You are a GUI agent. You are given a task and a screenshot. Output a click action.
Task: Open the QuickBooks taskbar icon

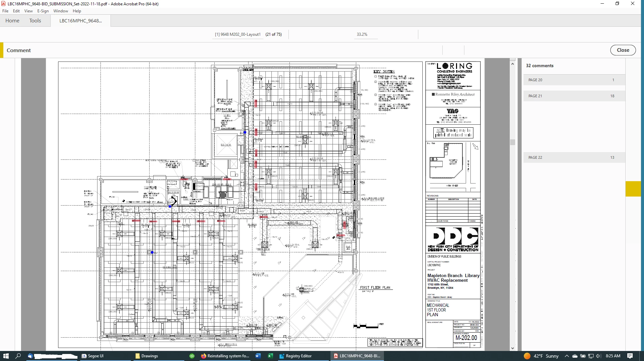tap(192, 356)
